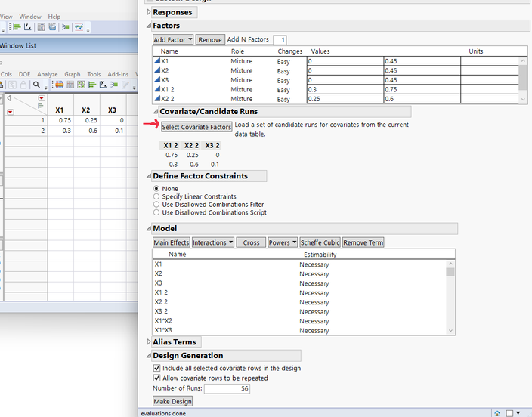Screen dimensions: 532x417
Task: Open the DOE menu
Action: [x=25, y=74]
